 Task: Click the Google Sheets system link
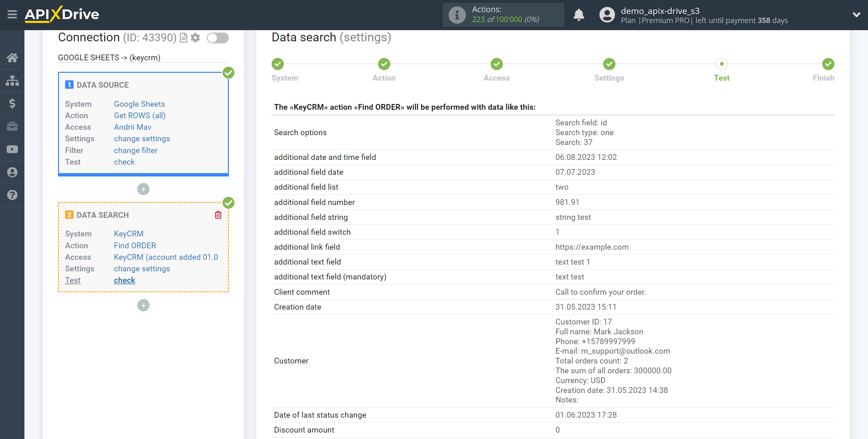[x=139, y=104]
